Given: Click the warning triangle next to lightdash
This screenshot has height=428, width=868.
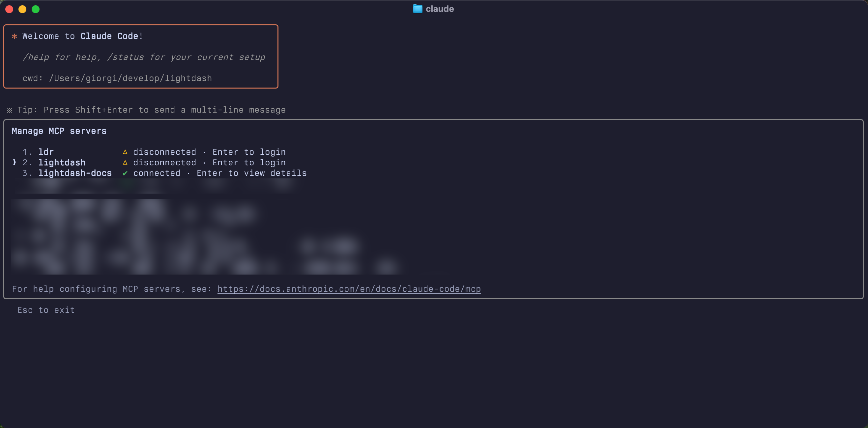Looking at the screenshot, I should pyautogui.click(x=125, y=162).
